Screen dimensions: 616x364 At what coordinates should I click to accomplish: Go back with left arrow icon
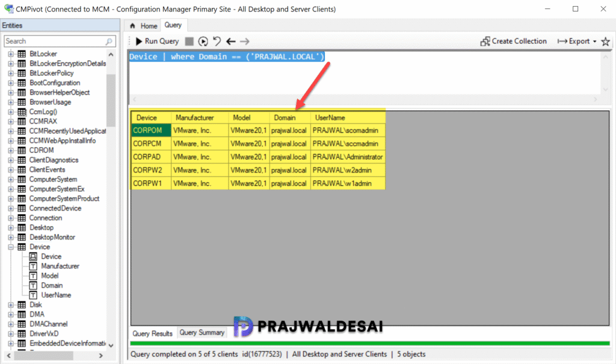pos(231,42)
